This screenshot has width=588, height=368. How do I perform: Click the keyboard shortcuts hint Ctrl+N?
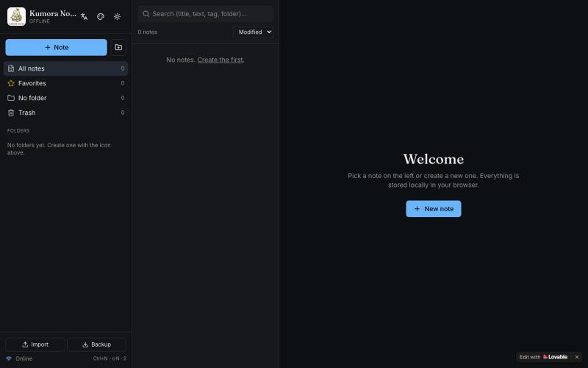point(110,358)
